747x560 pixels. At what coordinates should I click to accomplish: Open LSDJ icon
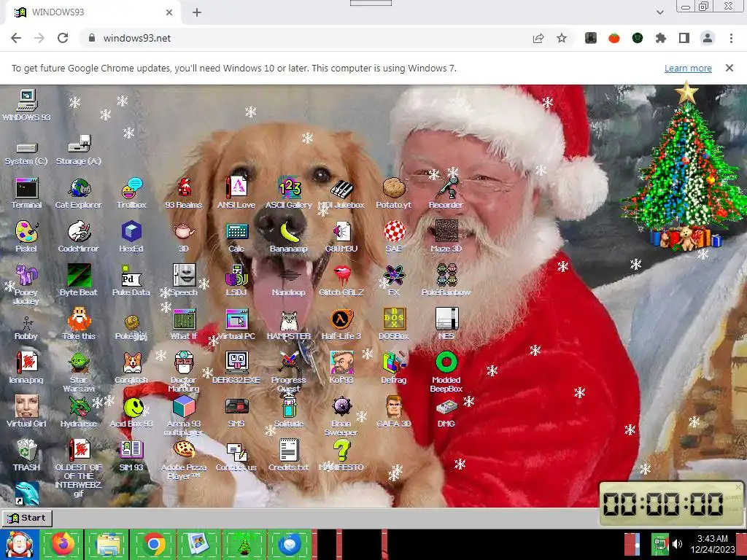tap(236, 281)
